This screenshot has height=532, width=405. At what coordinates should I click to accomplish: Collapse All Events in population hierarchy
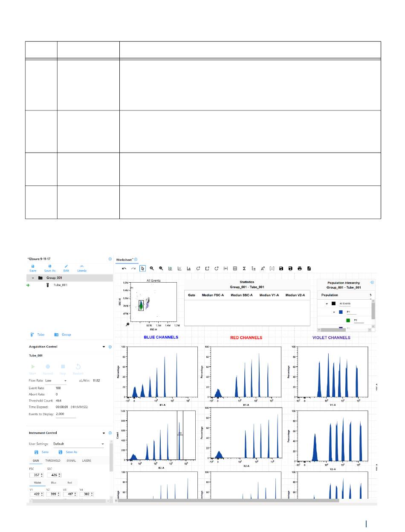[327, 304]
